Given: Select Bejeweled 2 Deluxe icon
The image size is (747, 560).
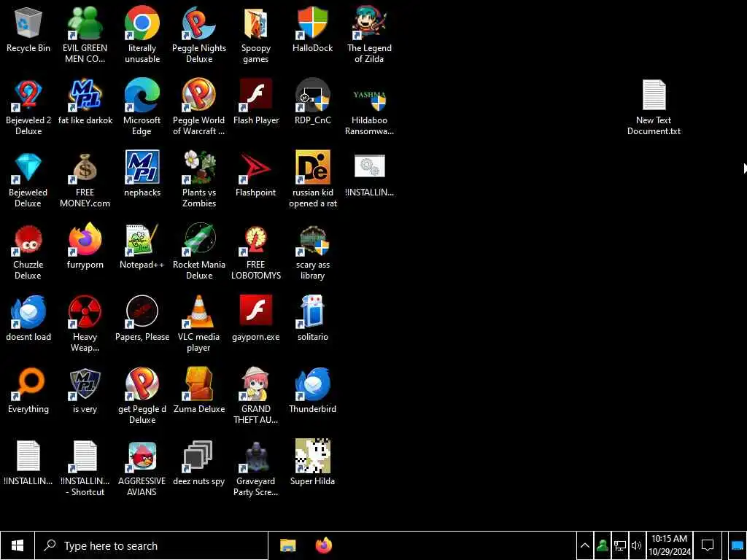Looking at the screenshot, I should point(28,107).
